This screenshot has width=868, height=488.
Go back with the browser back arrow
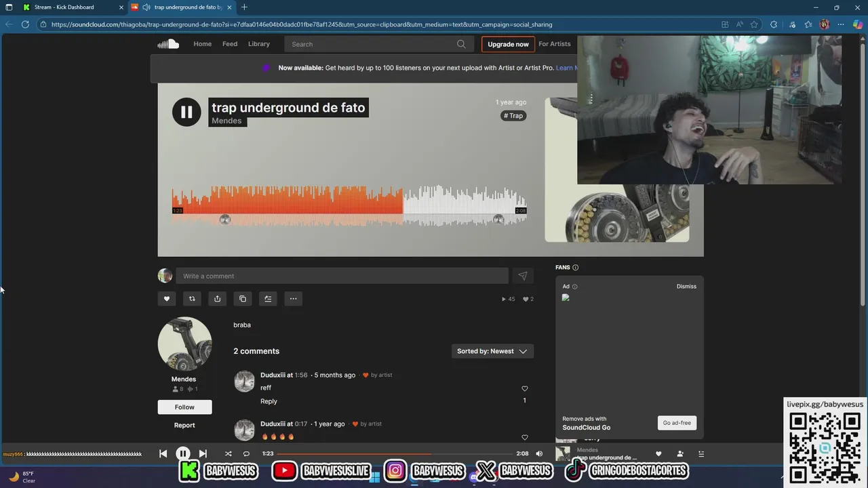click(x=9, y=24)
